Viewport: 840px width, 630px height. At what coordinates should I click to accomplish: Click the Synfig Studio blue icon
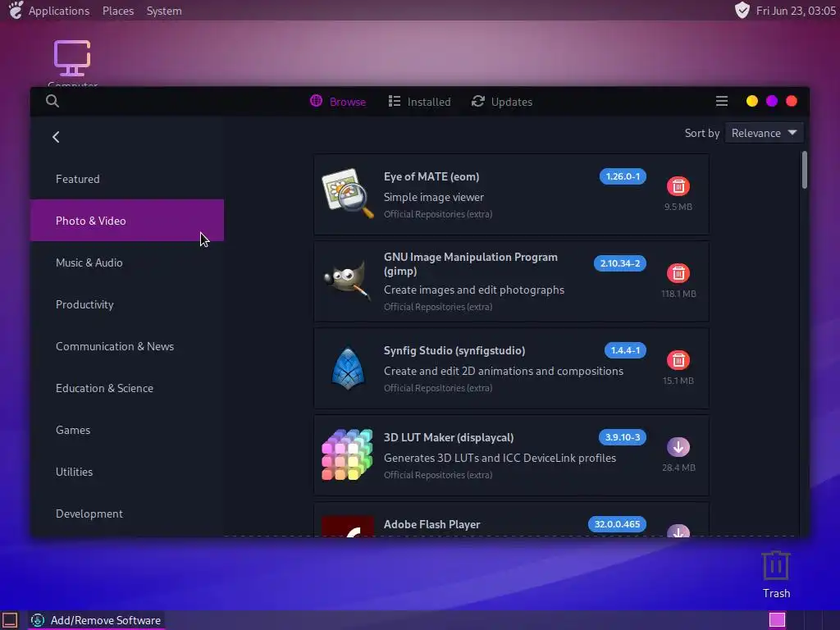pyautogui.click(x=348, y=368)
